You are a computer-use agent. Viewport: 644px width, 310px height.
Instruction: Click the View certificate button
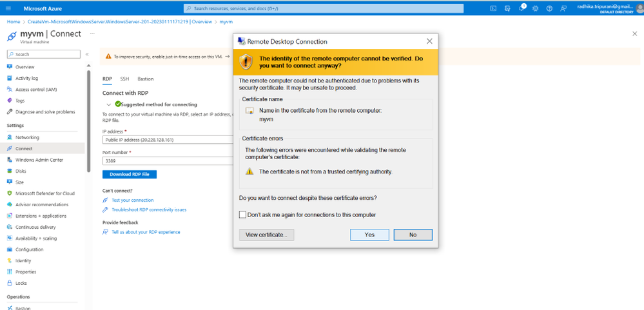pos(266,235)
